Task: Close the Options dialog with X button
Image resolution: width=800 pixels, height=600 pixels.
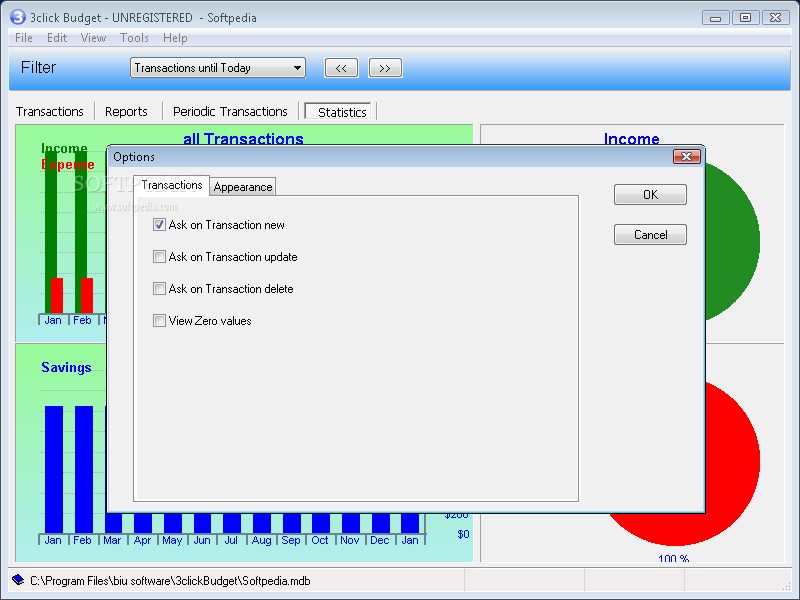Action: [x=686, y=157]
